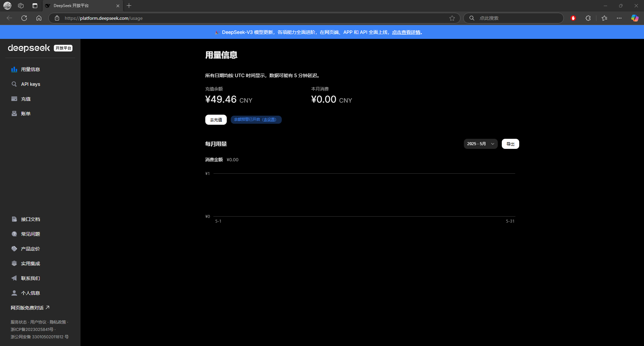Click the 5-1 chart axis label
644x346 pixels.
click(218, 221)
